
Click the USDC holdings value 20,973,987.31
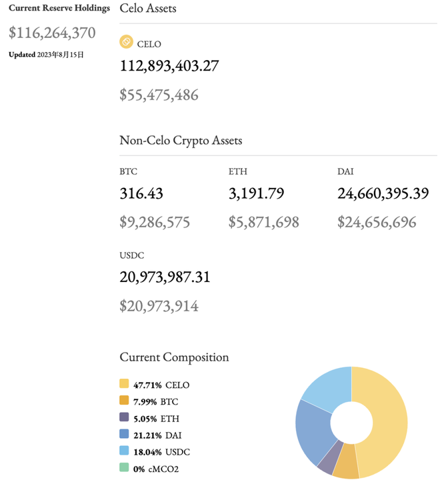[x=165, y=277]
